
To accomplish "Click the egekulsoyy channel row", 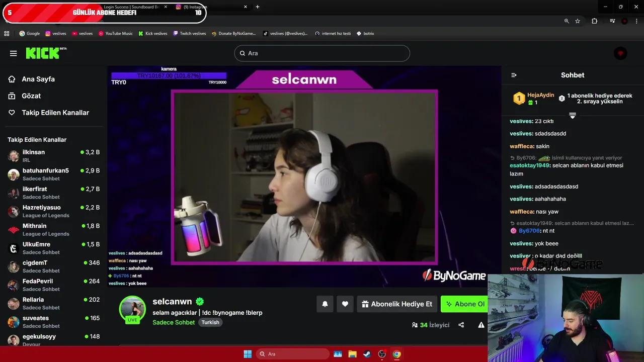I will (x=54, y=340).
